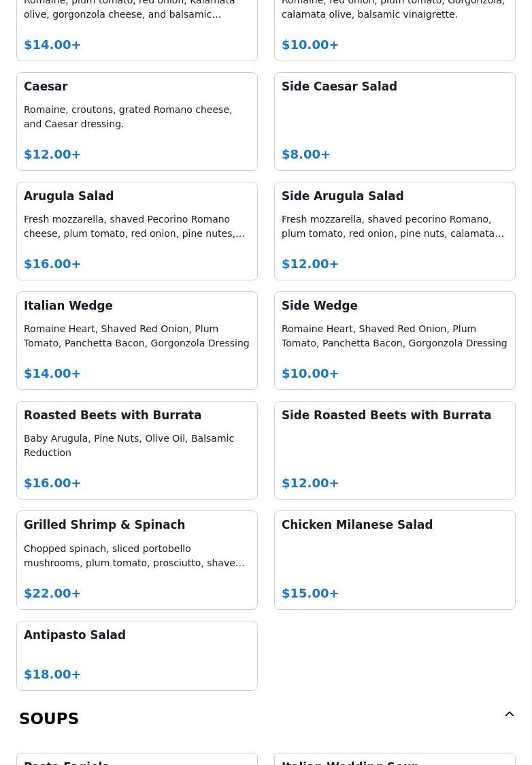Viewport: 532px width, 765px height.
Task: Click the $18.00+ Antipasto Salad price
Action: tap(52, 674)
